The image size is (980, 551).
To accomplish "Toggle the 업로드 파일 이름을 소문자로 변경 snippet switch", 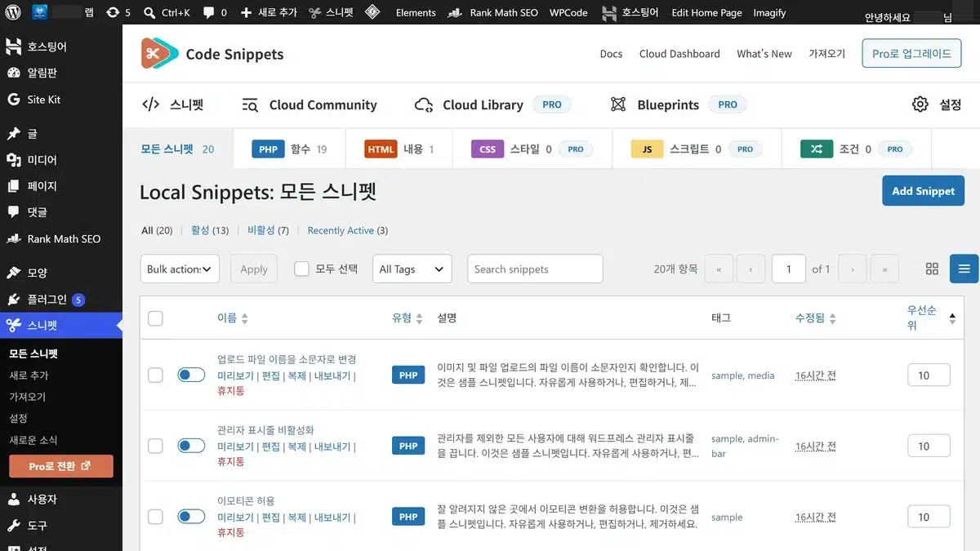I will point(191,375).
